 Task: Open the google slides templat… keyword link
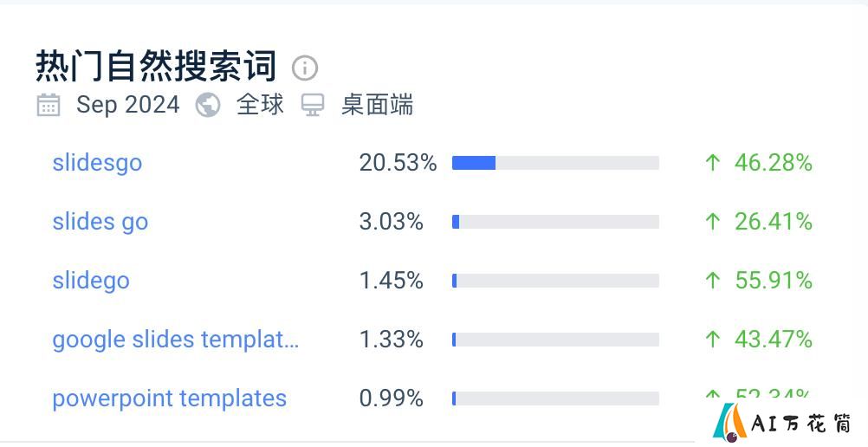176,339
